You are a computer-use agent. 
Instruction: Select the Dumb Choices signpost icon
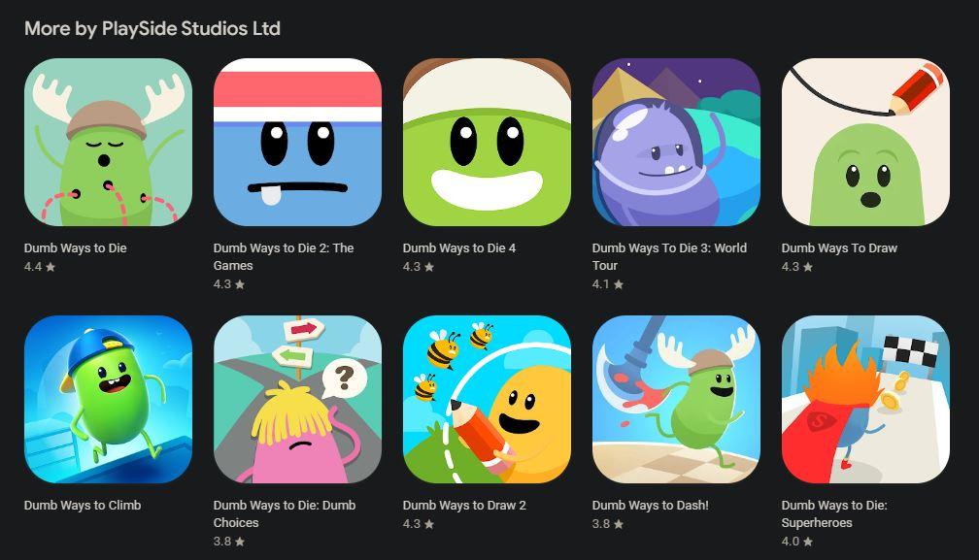pos(297,399)
